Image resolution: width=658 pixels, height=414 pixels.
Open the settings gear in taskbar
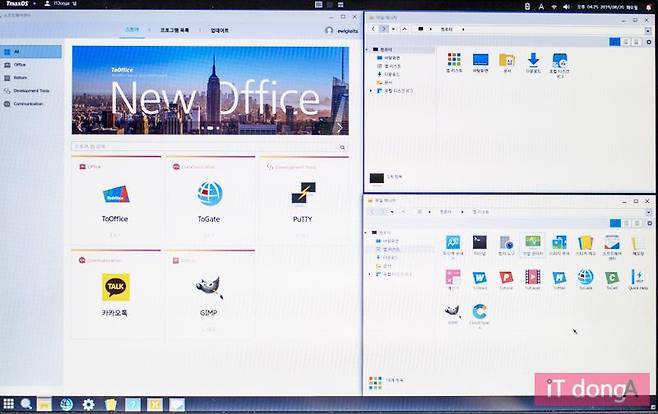coord(89,404)
